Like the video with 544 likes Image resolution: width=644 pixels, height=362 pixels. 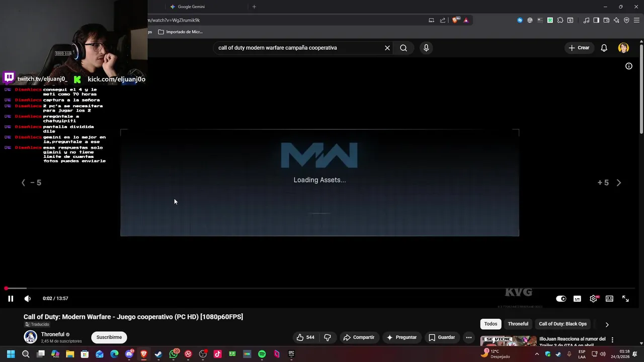[x=305, y=337]
